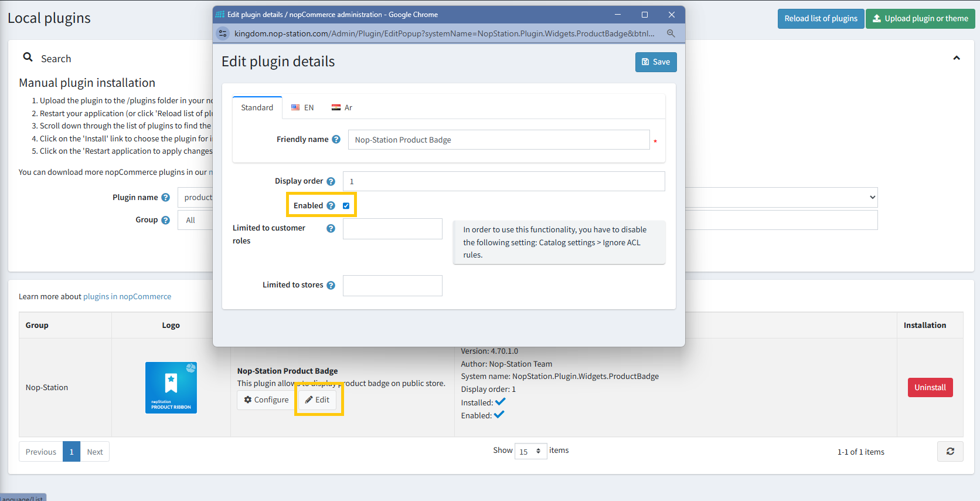The width and height of the screenshot is (980, 501).
Task: Open the Group dropdown showing All
Action: coord(196,221)
